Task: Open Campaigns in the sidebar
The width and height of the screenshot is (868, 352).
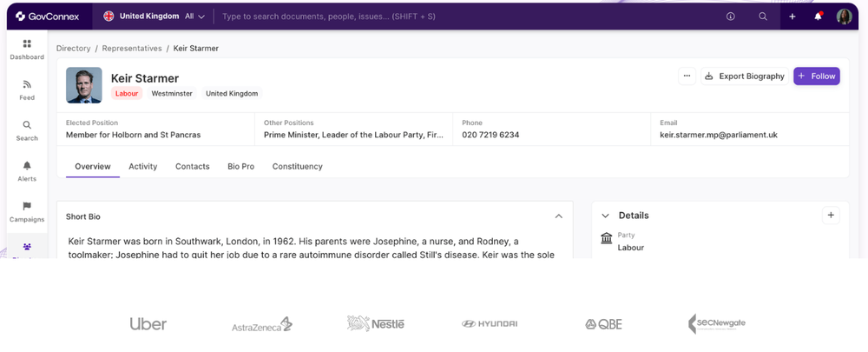Action: click(x=27, y=212)
